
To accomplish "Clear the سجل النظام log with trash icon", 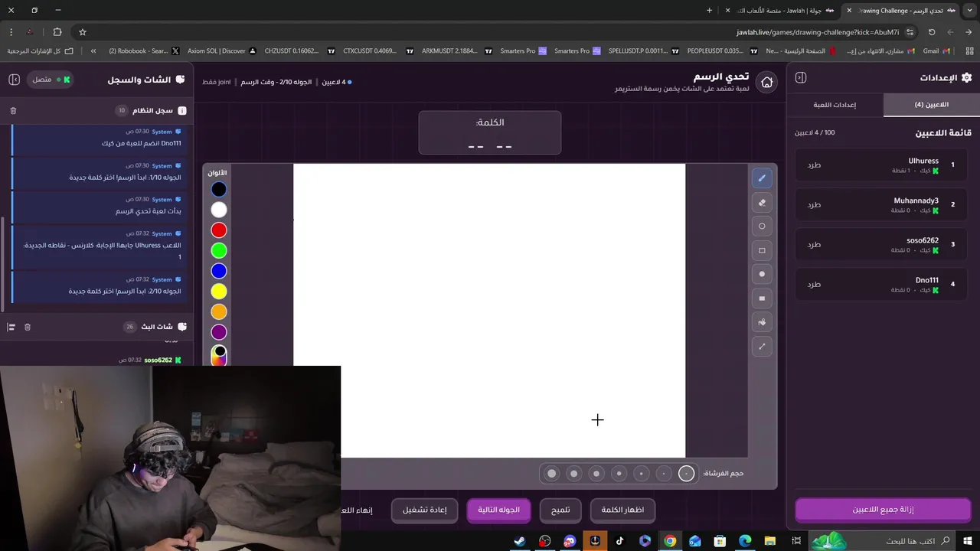I will click(13, 111).
